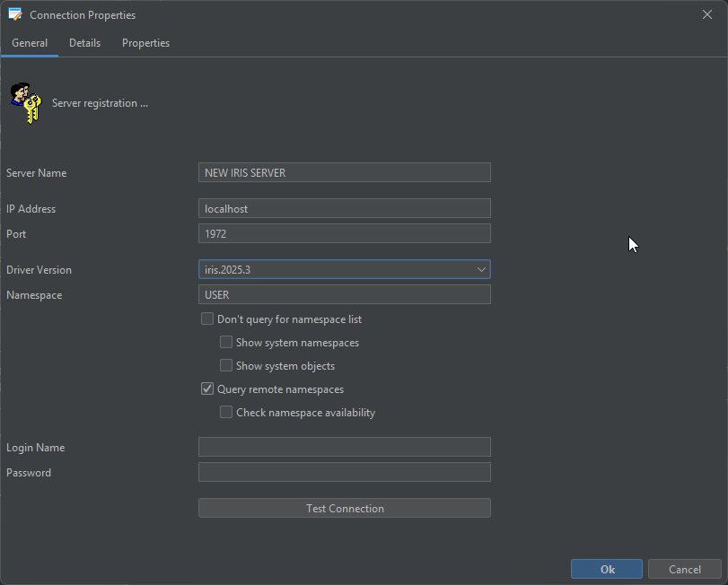The image size is (728, 585).
Task: Click the 'Login Name' label
Action: click(36, 448)
